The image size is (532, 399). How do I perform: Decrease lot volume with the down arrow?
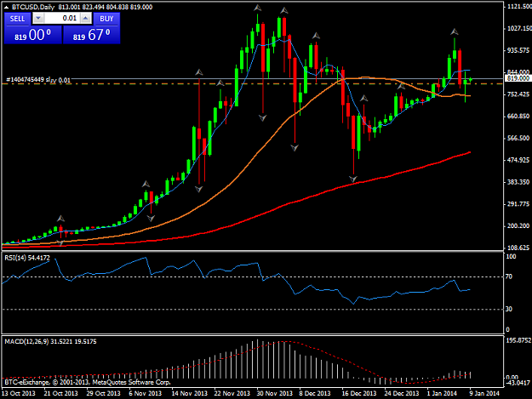pyautogui.click(x=38, y=19)
